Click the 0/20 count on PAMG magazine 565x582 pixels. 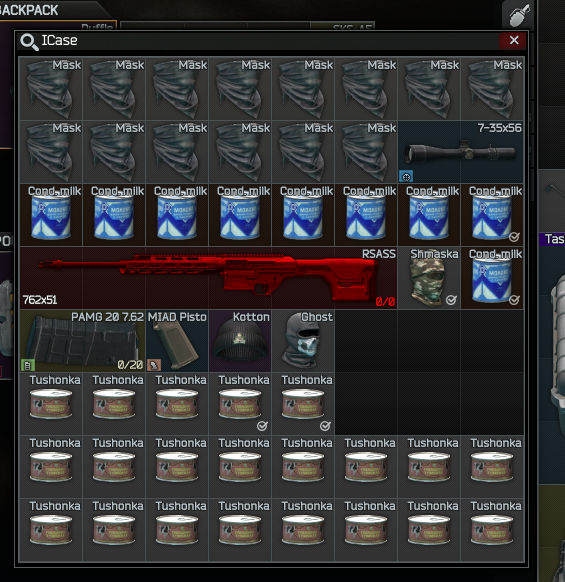[130, 365]
